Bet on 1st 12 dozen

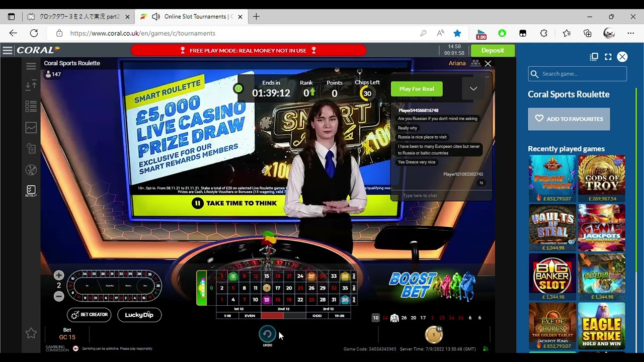[x=238, y=309]
